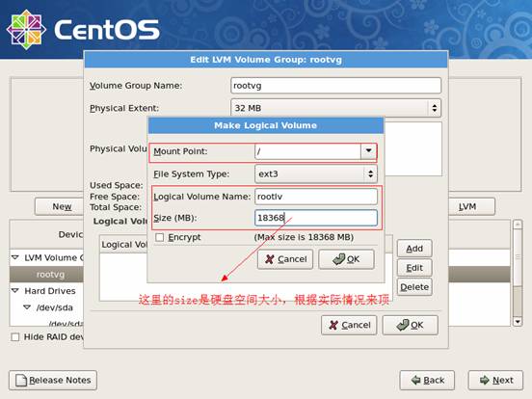532x399 pixels.
Task: Click the Logical Volume Name field
Action: 316,197
